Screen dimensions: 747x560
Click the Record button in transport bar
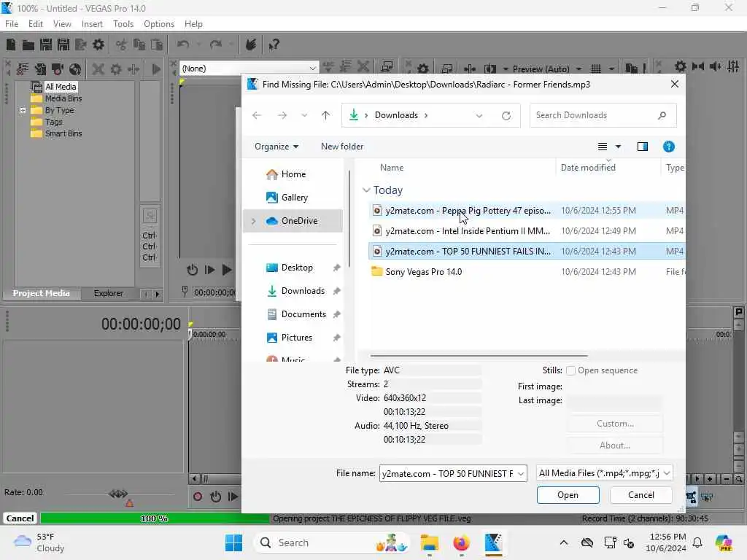(197, 497)
